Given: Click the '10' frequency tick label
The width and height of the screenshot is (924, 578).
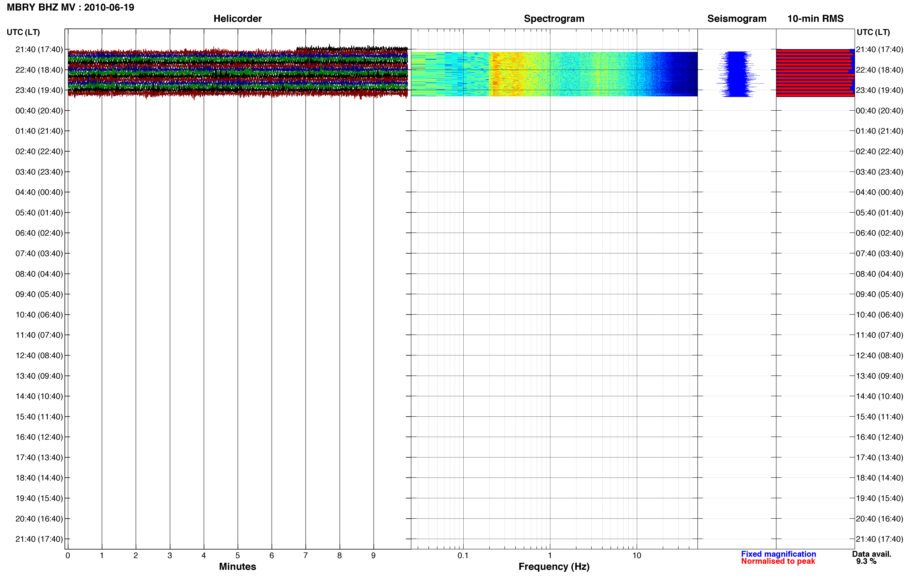Looking at the screenshot, I should (x=636, y=556).
